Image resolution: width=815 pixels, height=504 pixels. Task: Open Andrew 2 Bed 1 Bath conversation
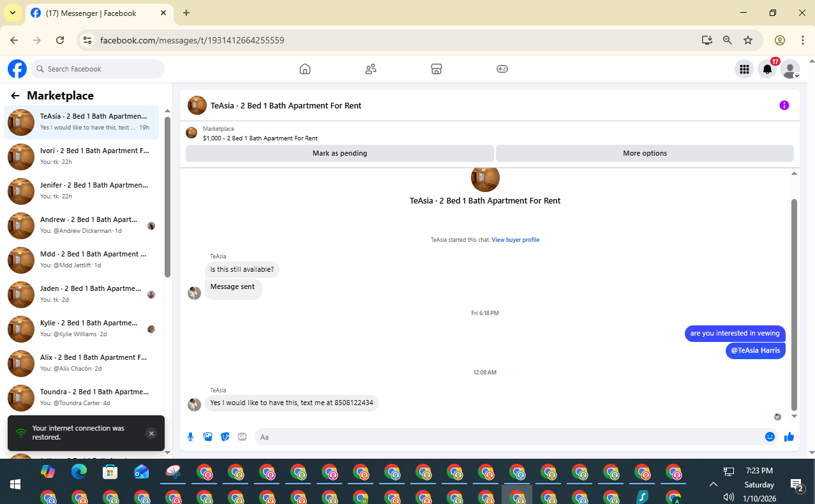pyautogui.click(x=82, y=225)
